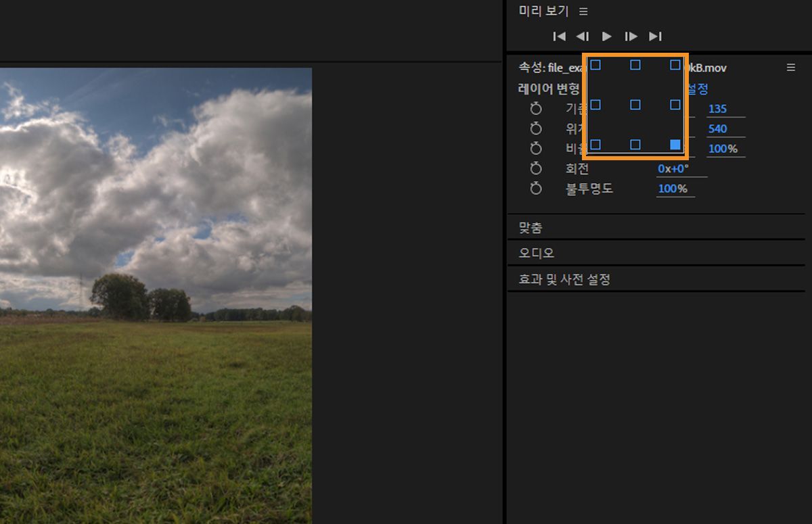Expand the 효과 및 사전 설정 panel
Image resolution: width=812 pixels, height=524 pixels.
(656, 279)
